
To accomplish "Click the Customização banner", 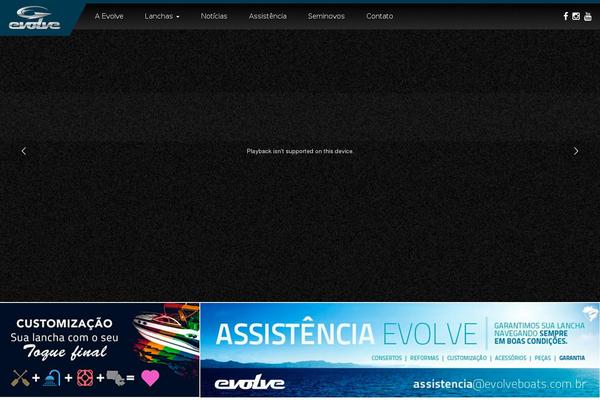I will 99,350.
